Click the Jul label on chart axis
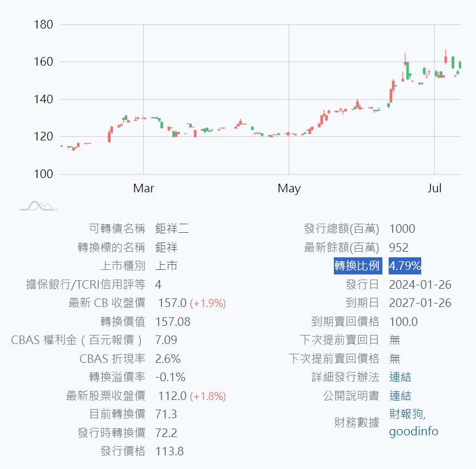 pos(434,188)
